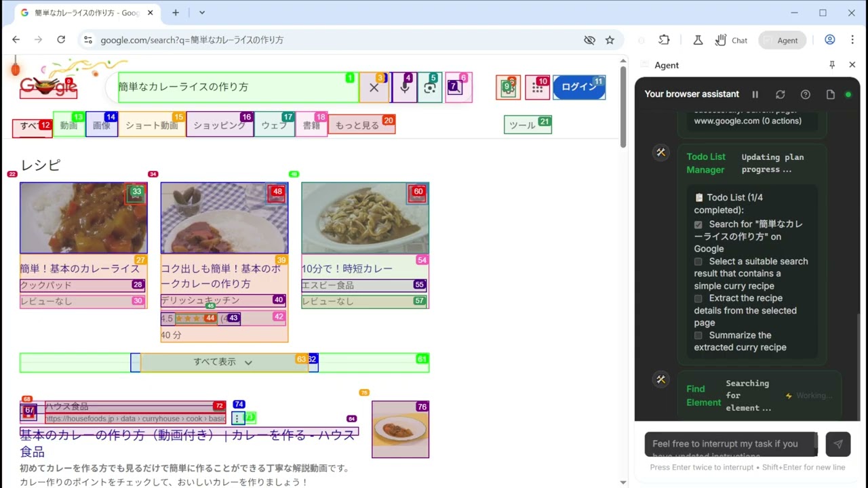Switch to the ショッピング tab

(x=220, y=125)
